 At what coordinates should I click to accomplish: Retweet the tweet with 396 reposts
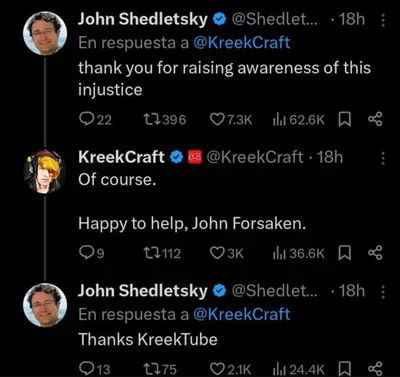click(164, 119)
